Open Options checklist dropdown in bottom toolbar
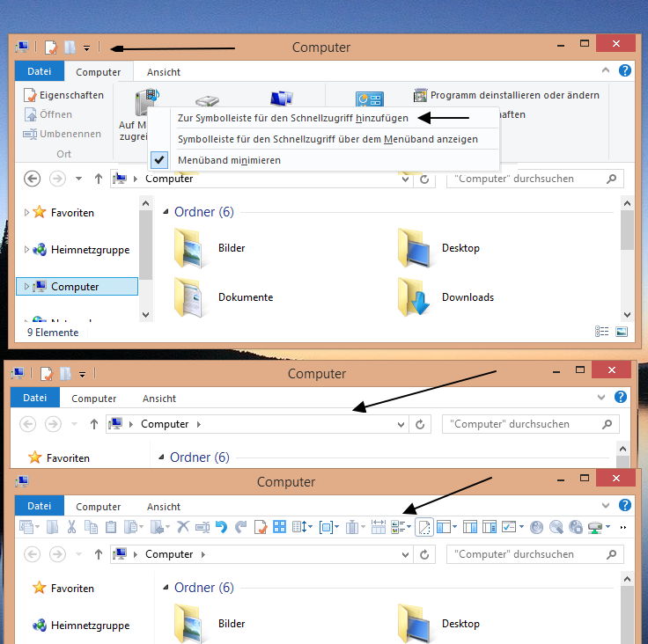The height and width of the screenshot is (644, 648). (x=513, y=527)
